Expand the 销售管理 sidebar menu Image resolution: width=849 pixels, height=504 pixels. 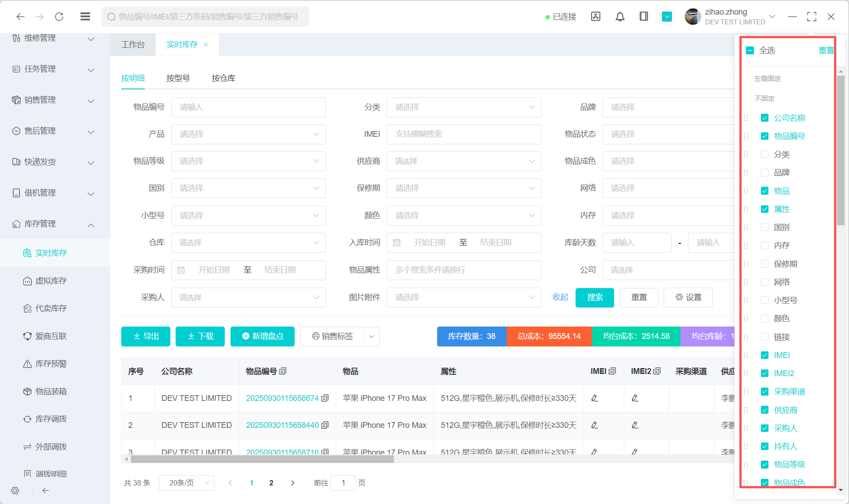coord(53,100)
